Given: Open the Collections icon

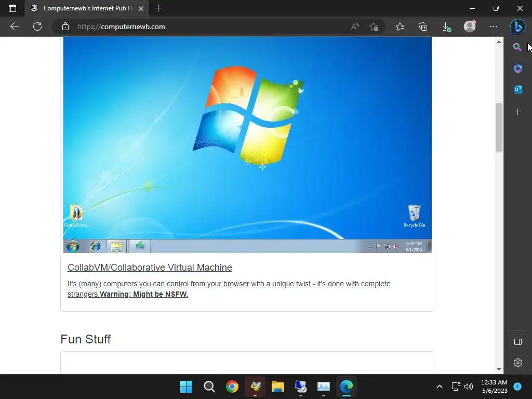Looking at the screenshot, I should coord(423,26).
